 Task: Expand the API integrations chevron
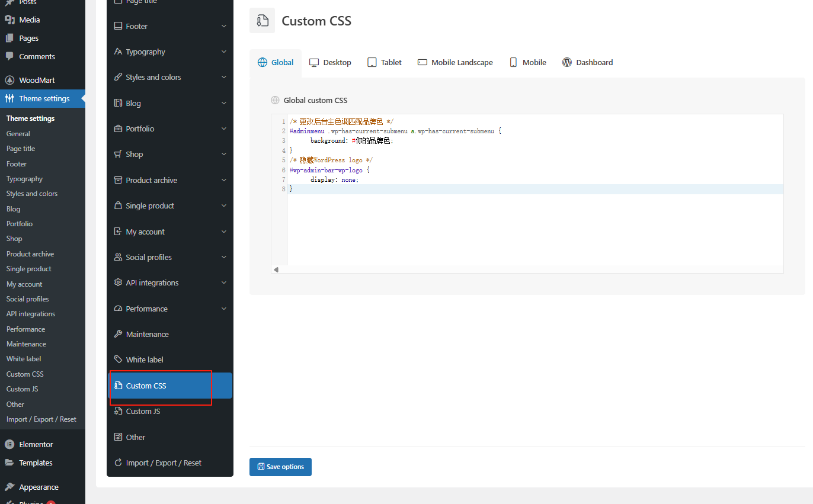[x=224, y=283]
